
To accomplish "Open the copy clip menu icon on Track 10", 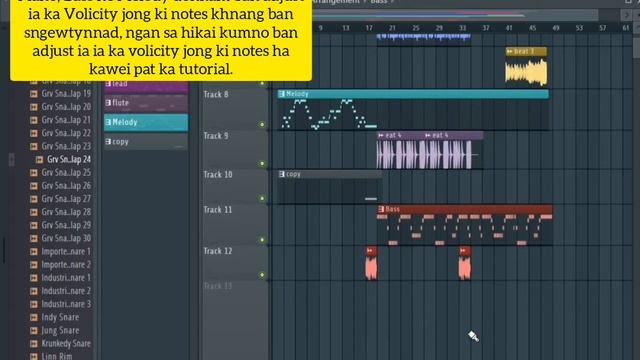I will [282, 174].
